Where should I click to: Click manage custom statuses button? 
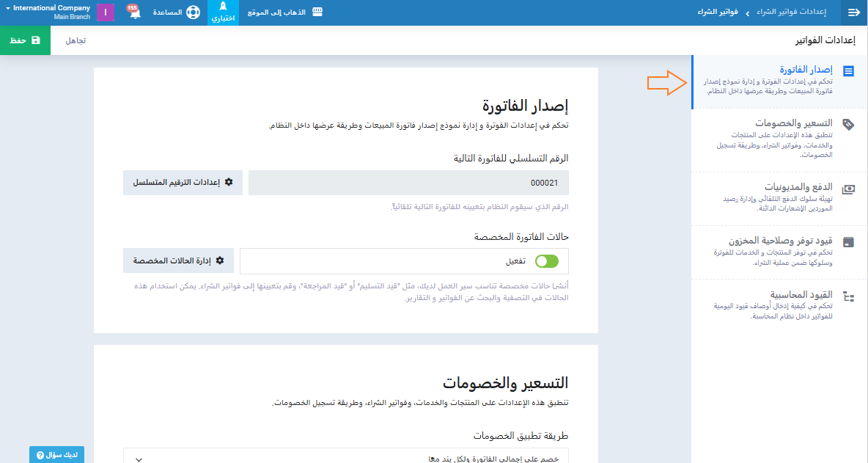(x=178, y=260)
